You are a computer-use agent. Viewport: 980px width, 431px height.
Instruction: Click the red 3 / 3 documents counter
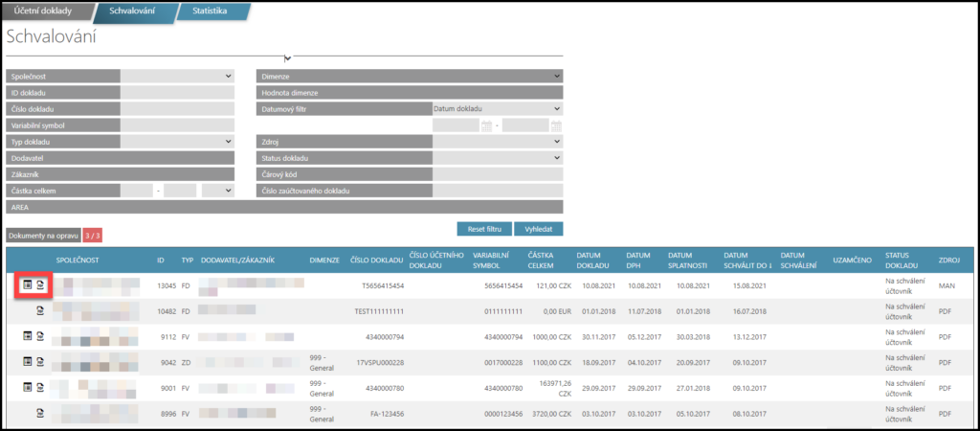[92, 236]
